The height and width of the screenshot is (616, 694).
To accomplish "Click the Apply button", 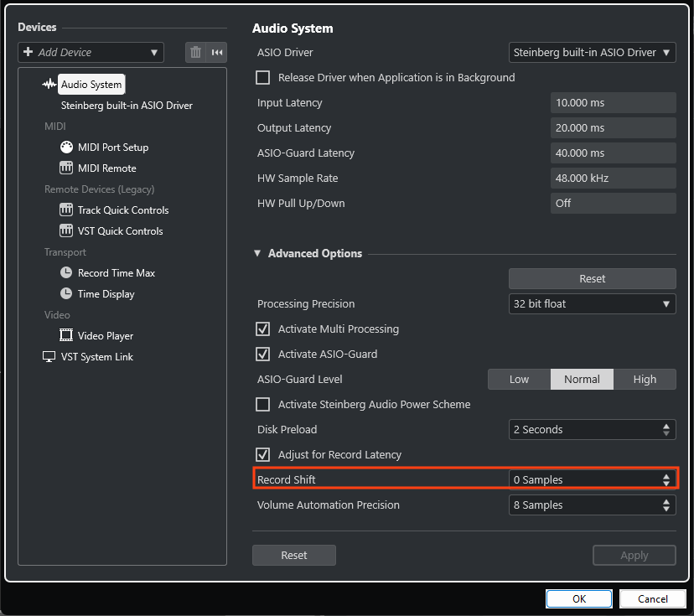I will coord(634,555).
